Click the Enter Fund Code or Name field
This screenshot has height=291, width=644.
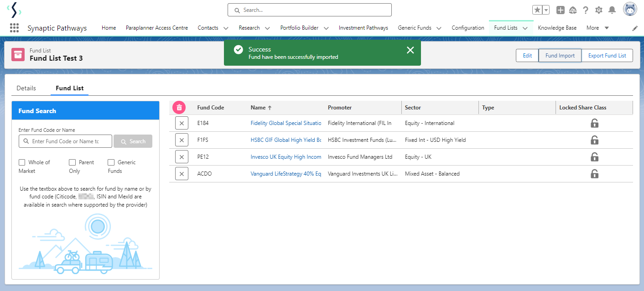pyautogui.click(x=65, y=141)
